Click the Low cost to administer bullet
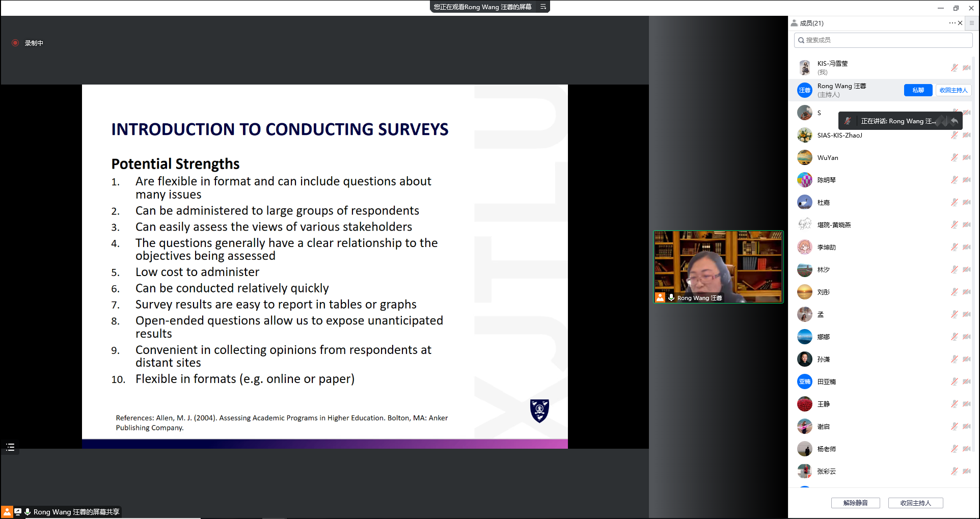The image size is (980, 519). (197, 272)
